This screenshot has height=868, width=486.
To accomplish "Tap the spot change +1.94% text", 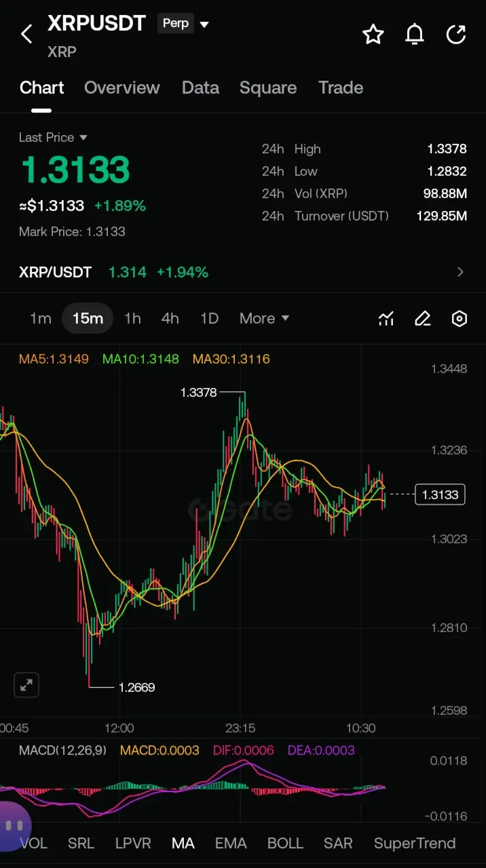I will coord(183,273).
